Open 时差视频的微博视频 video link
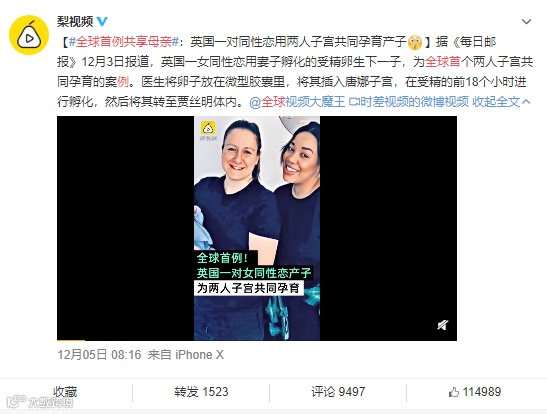 tap(409, 102)
